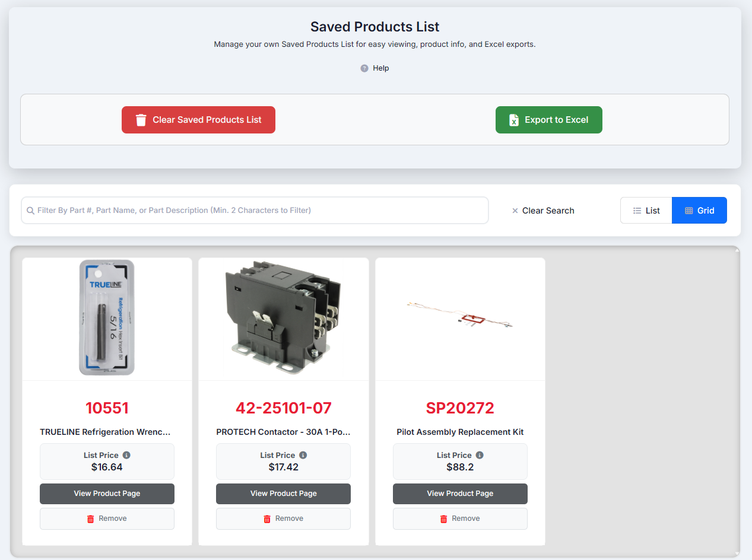Viewport: 752px width, 560px height.
Task: Click the red trash icon under part SP20272
Action: [443, 519]
